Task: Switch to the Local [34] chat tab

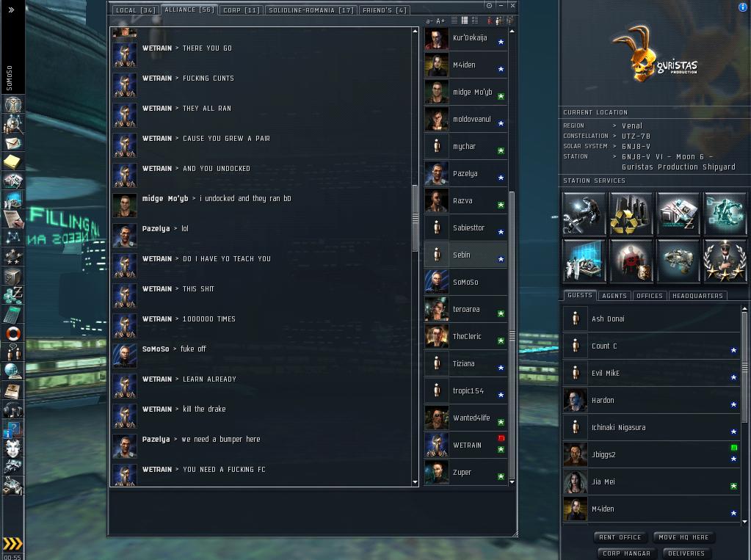Action: coord(136,10)
